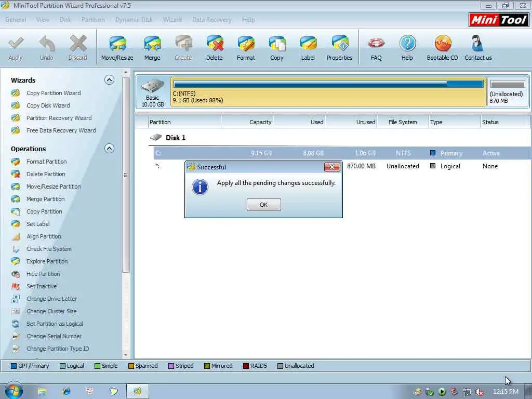Click the Apply checkmark toolbar icon
This screenshot has height=399, width=532.
(x=16, y=48)
